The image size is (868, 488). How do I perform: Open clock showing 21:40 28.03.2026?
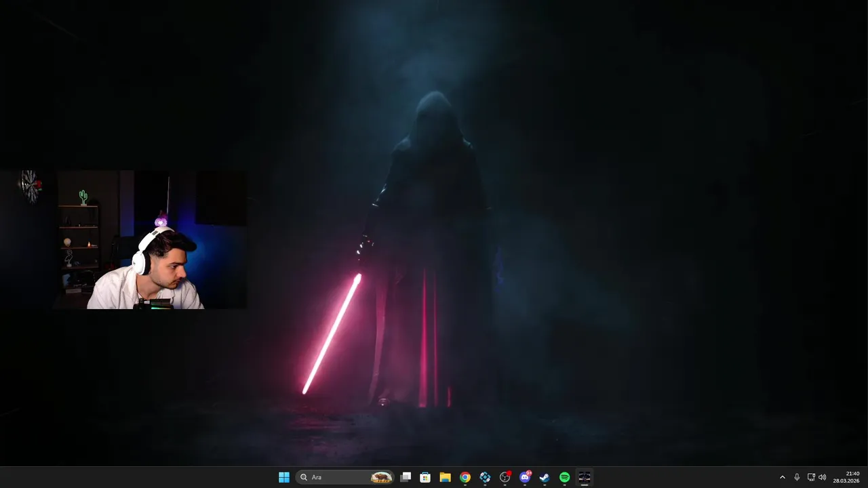click(x=846, y=477)
